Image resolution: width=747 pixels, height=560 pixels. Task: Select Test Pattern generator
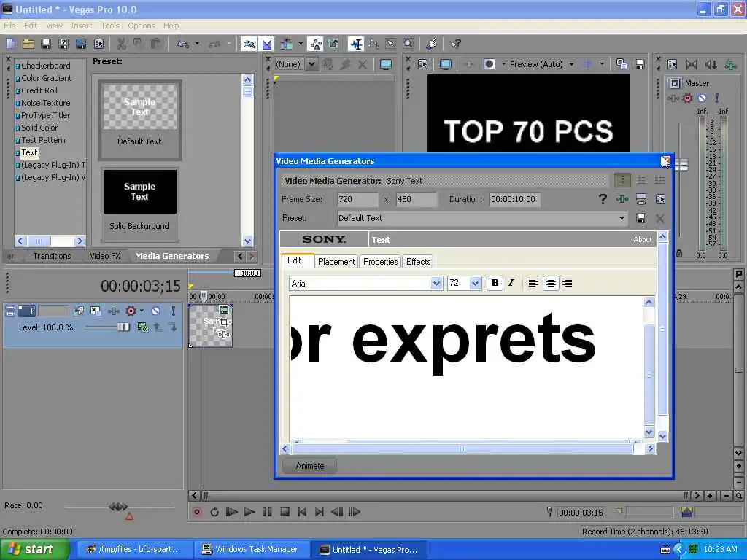coord(43,140)
